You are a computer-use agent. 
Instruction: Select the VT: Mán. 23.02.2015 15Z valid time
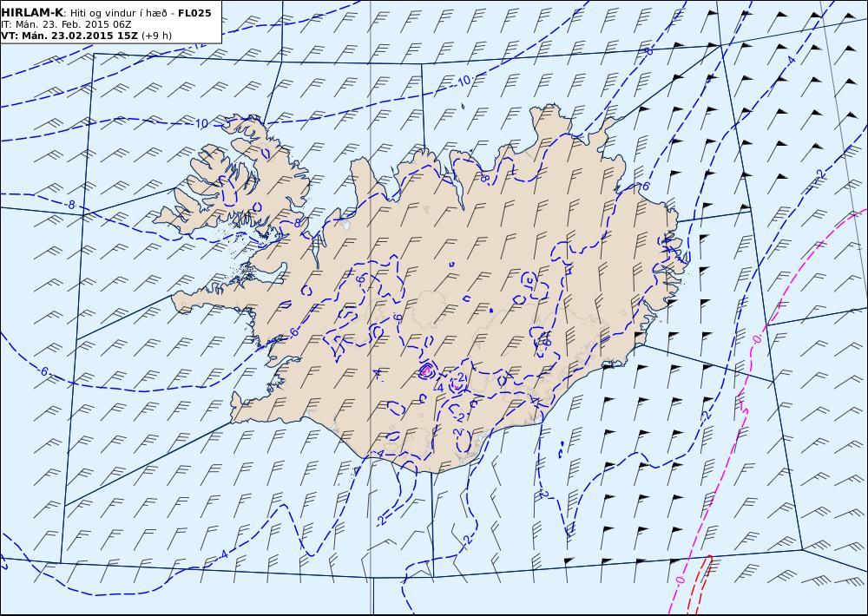click(x=69, y=36)
